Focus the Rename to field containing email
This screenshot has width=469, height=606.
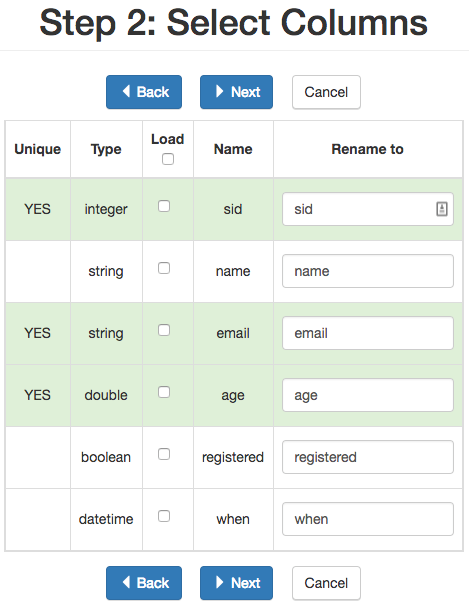point(368,333)
